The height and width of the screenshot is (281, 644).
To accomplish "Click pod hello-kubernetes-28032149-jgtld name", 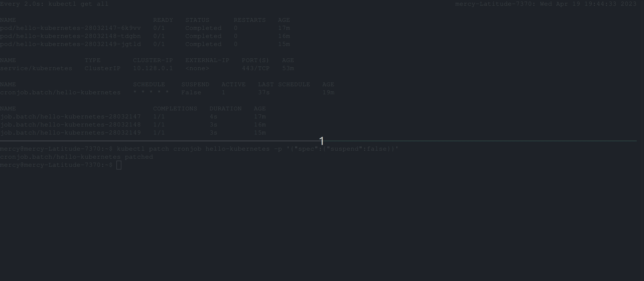I will [70, 44].
